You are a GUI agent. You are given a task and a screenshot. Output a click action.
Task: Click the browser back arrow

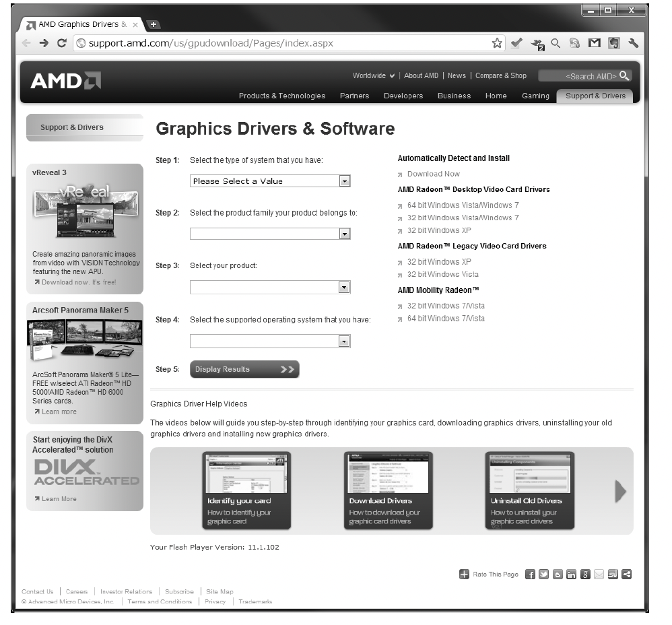pyautogui.click(x=26, y=43)
